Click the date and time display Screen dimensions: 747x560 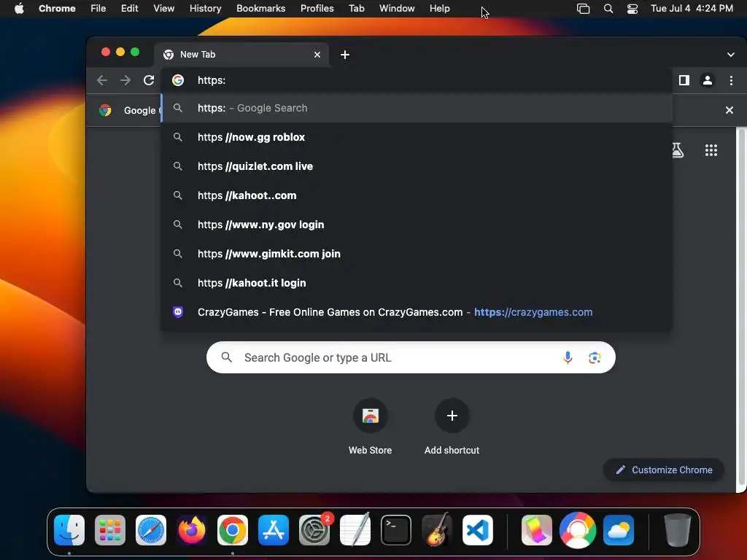tap(692, 9)
